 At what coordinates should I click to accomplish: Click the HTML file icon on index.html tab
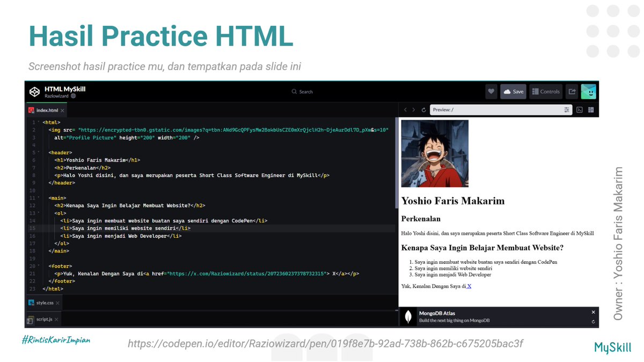click(x=31, y=110)
